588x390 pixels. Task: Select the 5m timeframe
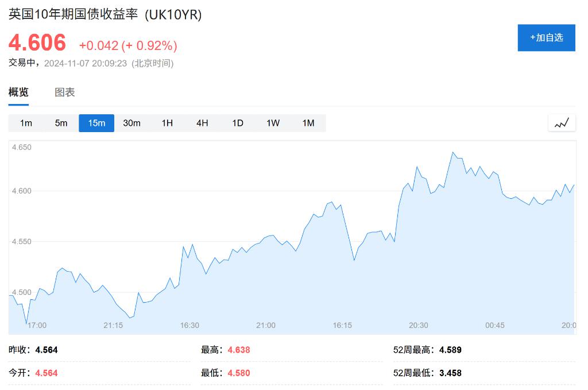click(61, 123)
